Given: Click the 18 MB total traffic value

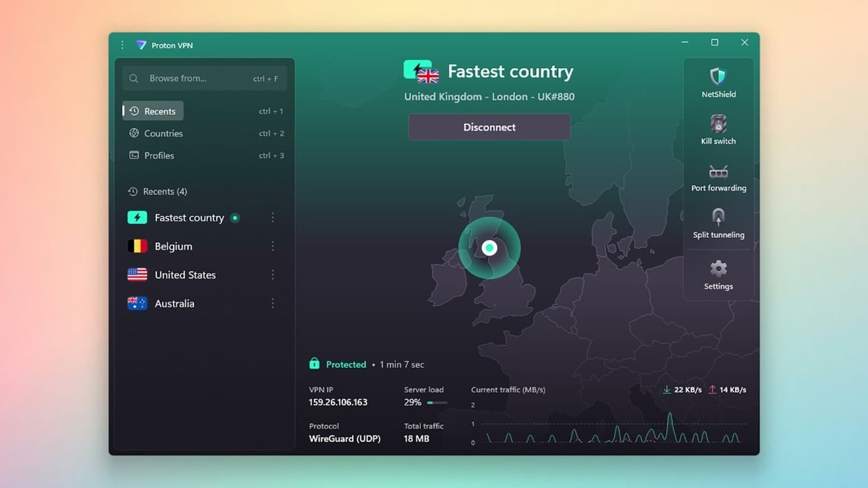Looking at the screenshot, I should click(x=417, y=438).
